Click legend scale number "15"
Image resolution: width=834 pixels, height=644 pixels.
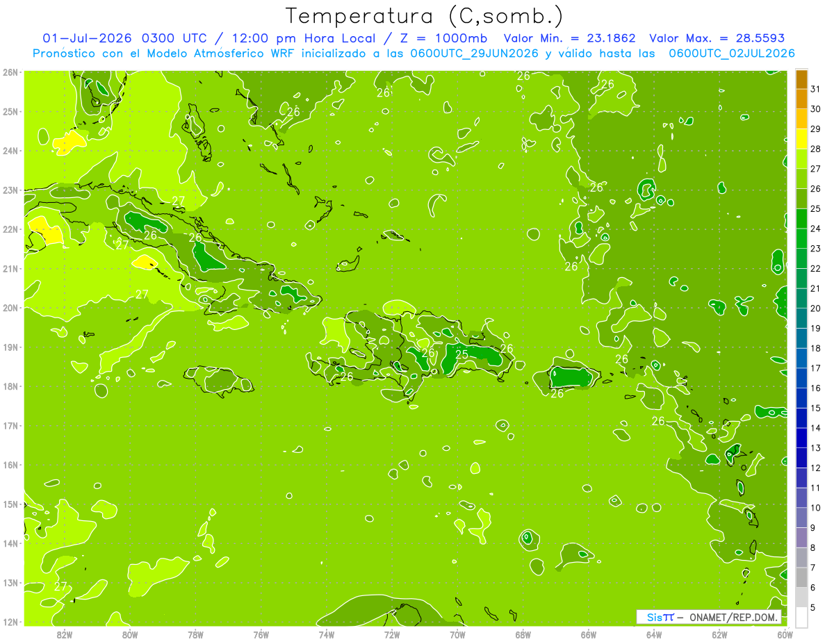(x=816, y=408)
